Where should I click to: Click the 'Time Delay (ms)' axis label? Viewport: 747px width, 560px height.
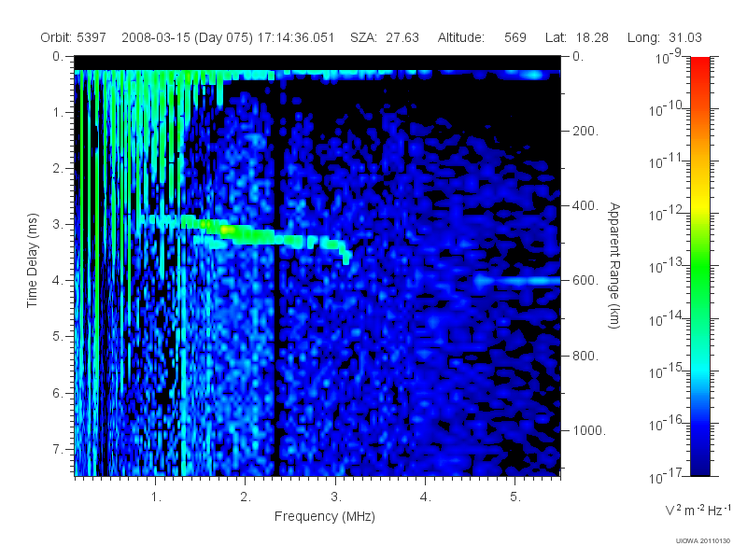[x=32, y=260]
